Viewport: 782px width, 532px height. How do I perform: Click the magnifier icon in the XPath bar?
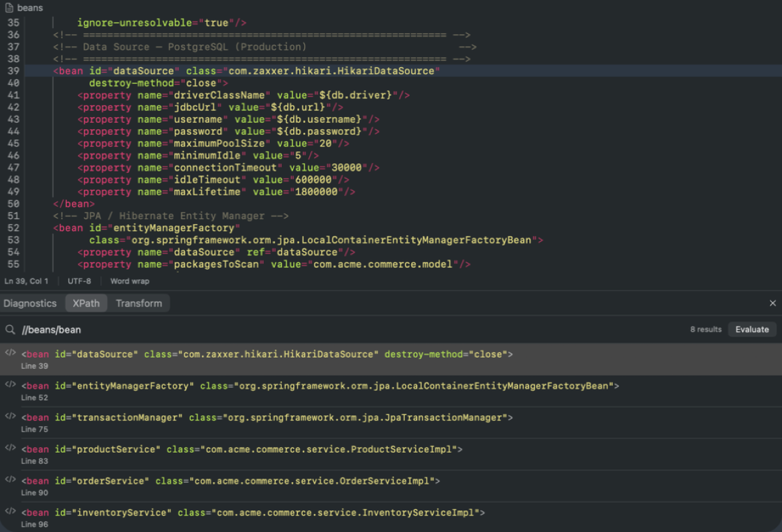click(9, 329)
